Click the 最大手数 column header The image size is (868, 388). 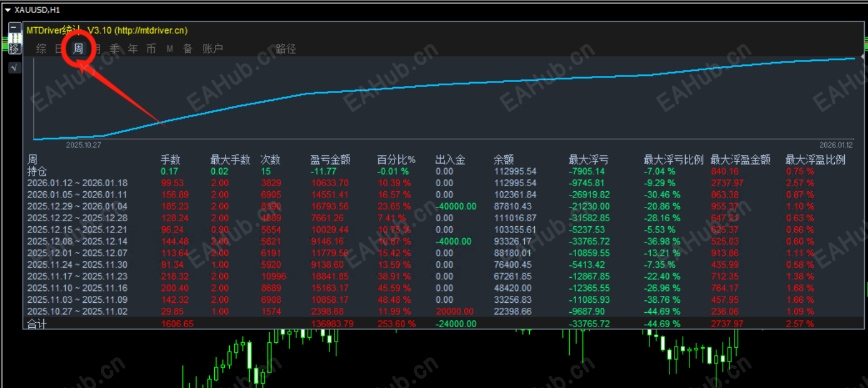click(x=230, y=160)
